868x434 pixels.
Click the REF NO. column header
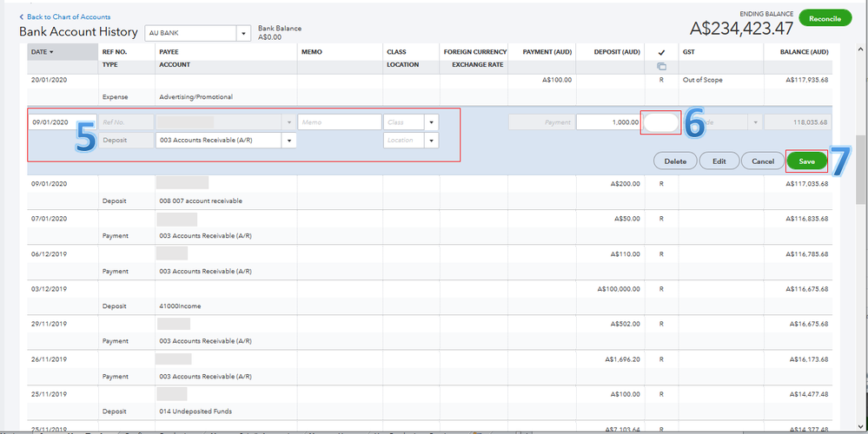[x=116, y=52]
